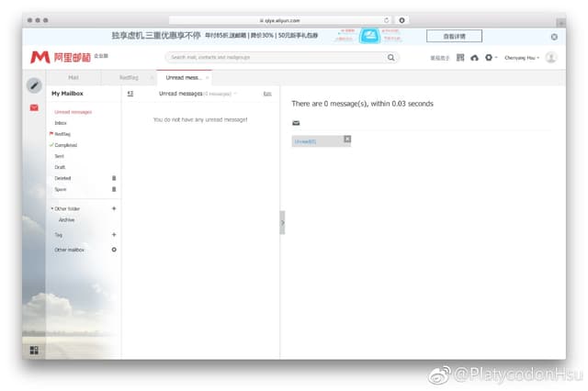
Task: Open Other mailbox settings gear
Action: click(x=114, y=250)
